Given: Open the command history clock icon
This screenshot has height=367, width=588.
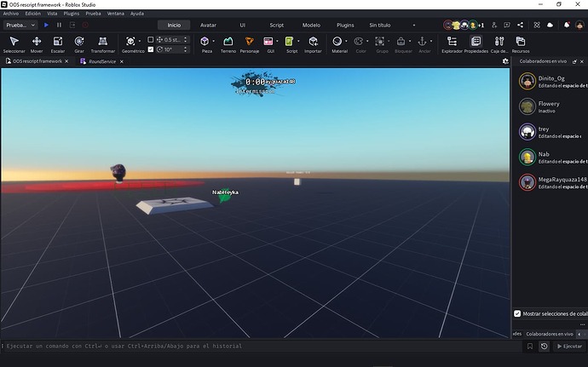Looking at the screenshot, I should click(544, 347).
